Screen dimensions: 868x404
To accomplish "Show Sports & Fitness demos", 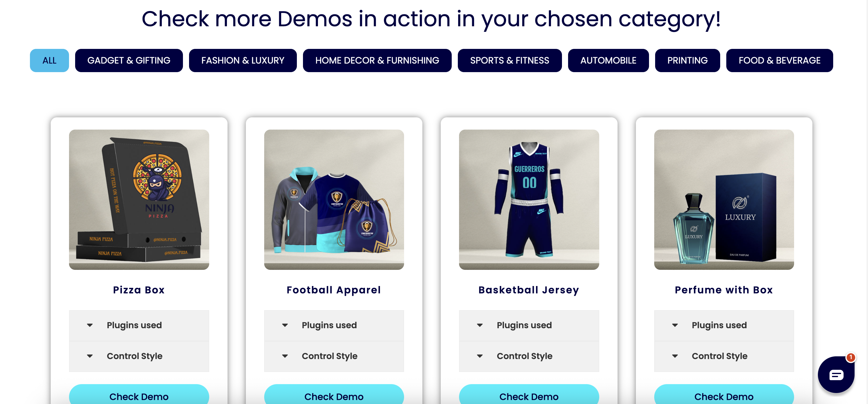I will tap(509, 61).
